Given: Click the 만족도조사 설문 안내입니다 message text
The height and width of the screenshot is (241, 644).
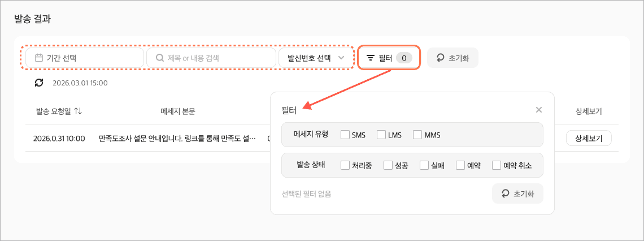Looking at the screenshot, I should [177, 138].
